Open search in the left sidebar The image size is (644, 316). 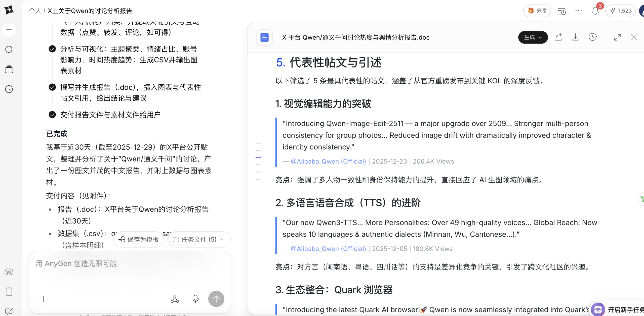click(x=9, y=49)
